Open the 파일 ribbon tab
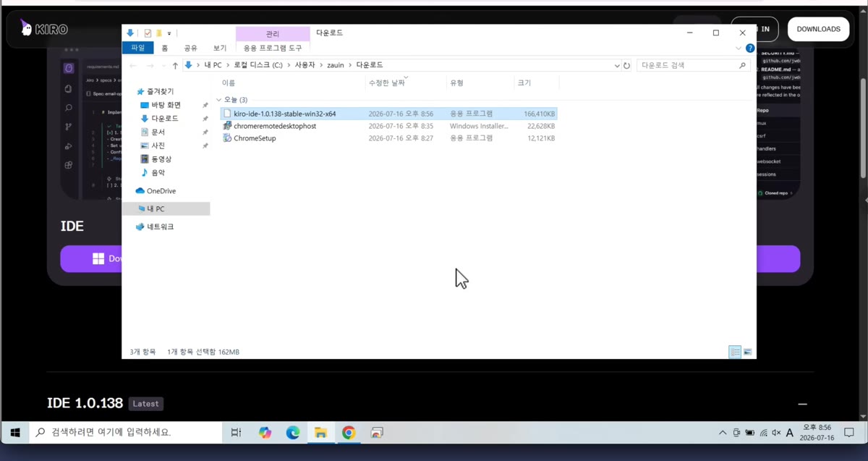The image size is (868, 461). (x=137, y=48)
